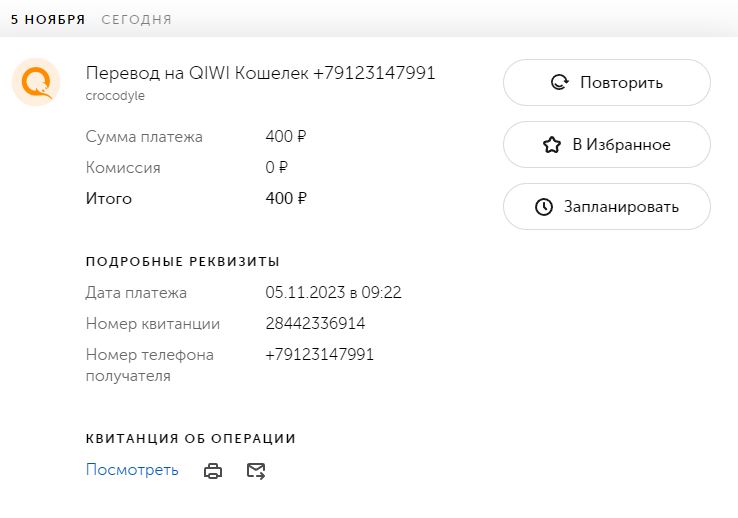Click the 5 НОЯБРЯ date header

[x=48, y=20]
